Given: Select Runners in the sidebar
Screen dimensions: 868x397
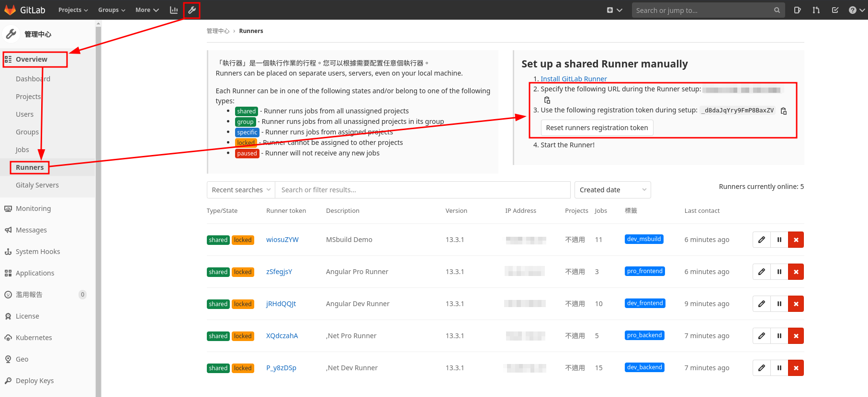Looking at the screenshot, I should (30, 167).
